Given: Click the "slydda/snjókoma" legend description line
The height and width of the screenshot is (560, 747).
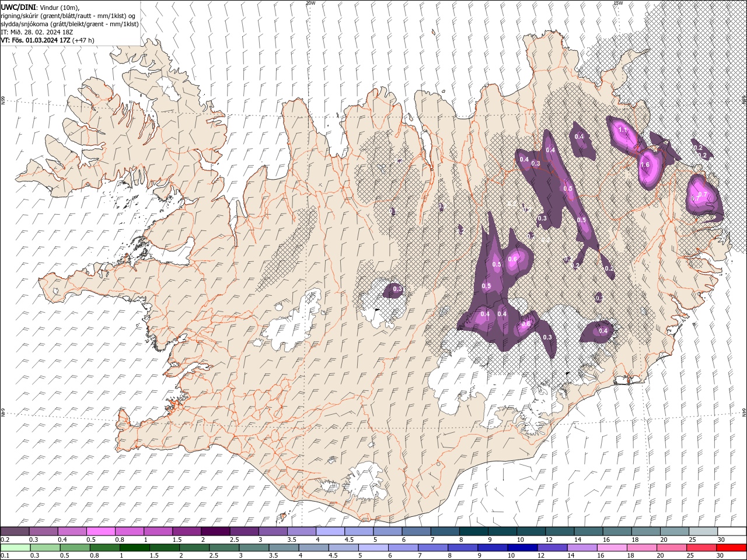Looking at the screenshot, I should tap(70, 24).
